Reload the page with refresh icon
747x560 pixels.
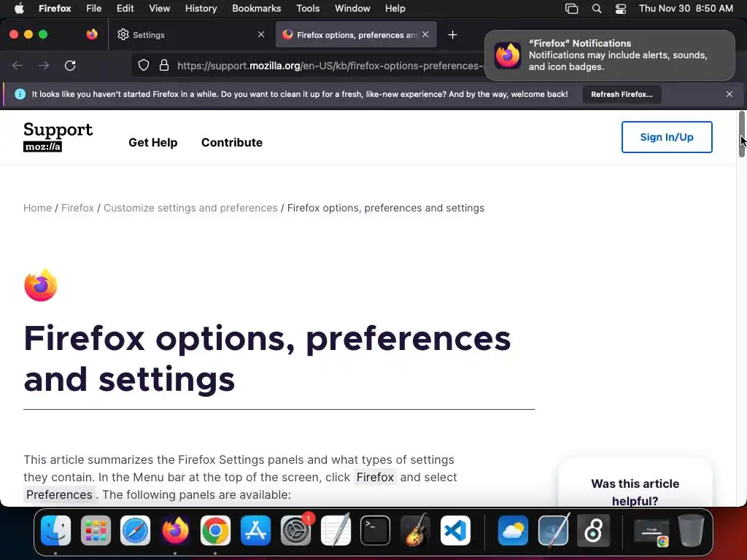(x=70, y=65)
